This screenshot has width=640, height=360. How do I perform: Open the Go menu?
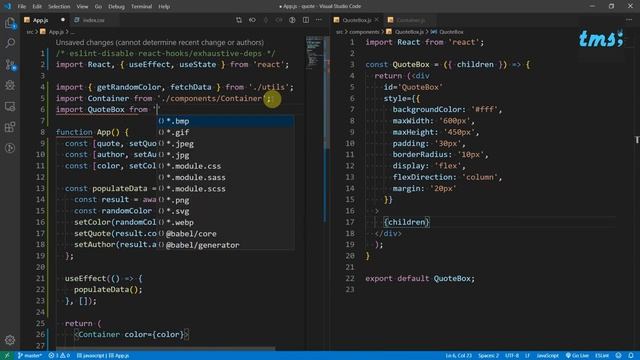tap(98, 7)
